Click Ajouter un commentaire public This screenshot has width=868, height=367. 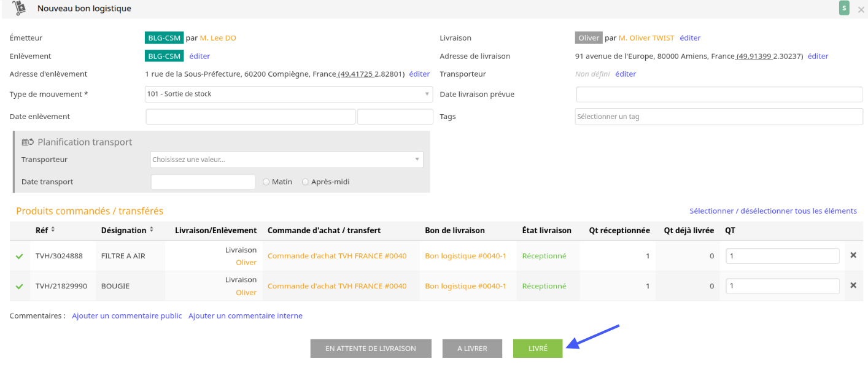point(127,315)
